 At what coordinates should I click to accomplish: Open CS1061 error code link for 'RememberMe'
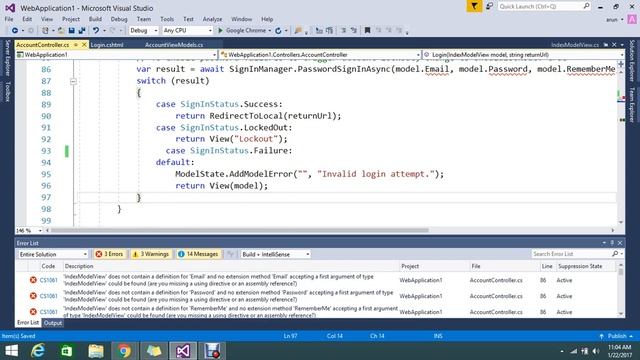[49, 312]
